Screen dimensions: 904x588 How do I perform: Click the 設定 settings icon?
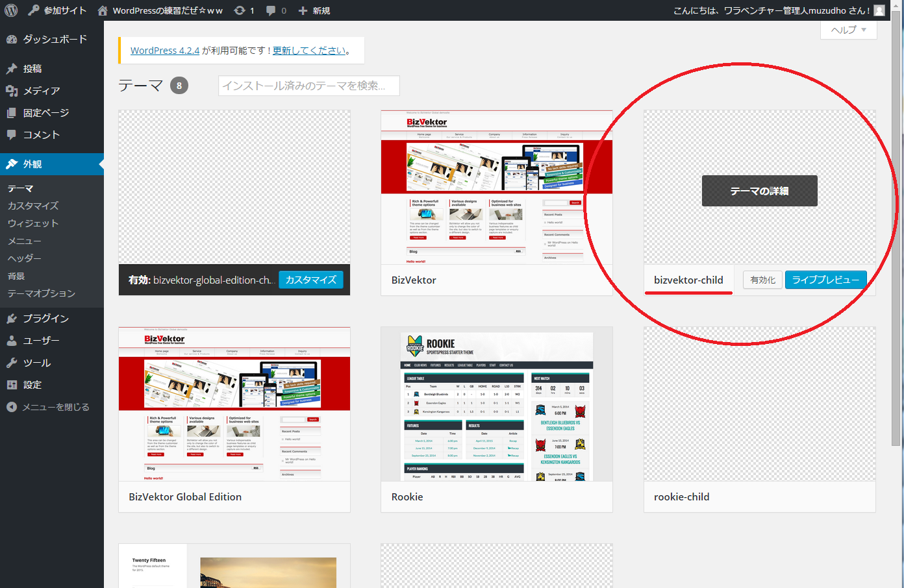[x=12, y=385]
